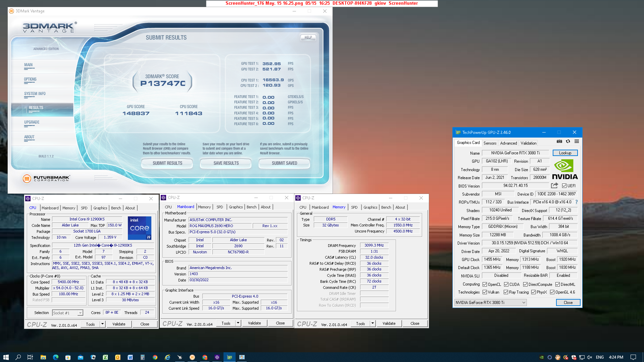Screen dimensions: 644x362
Task: Open the GPU selection dropdown in GPU-Z
Action: [490, 302]
